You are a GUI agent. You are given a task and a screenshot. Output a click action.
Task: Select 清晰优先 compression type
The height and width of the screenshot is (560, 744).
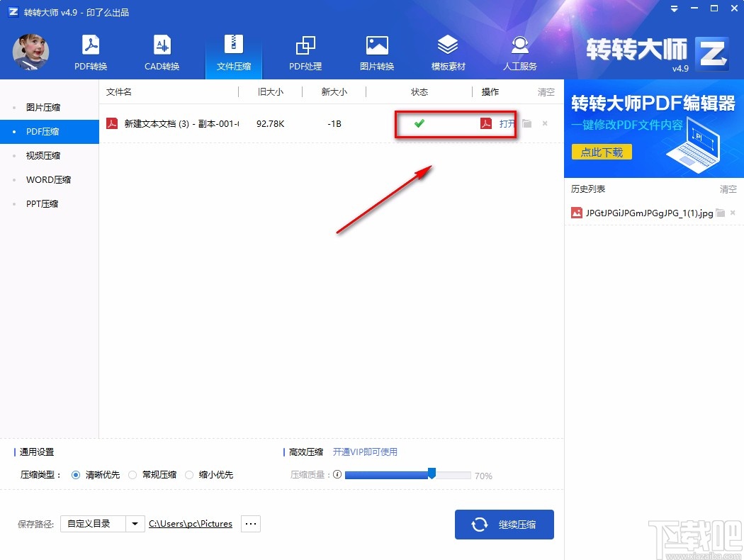point(76,475)
